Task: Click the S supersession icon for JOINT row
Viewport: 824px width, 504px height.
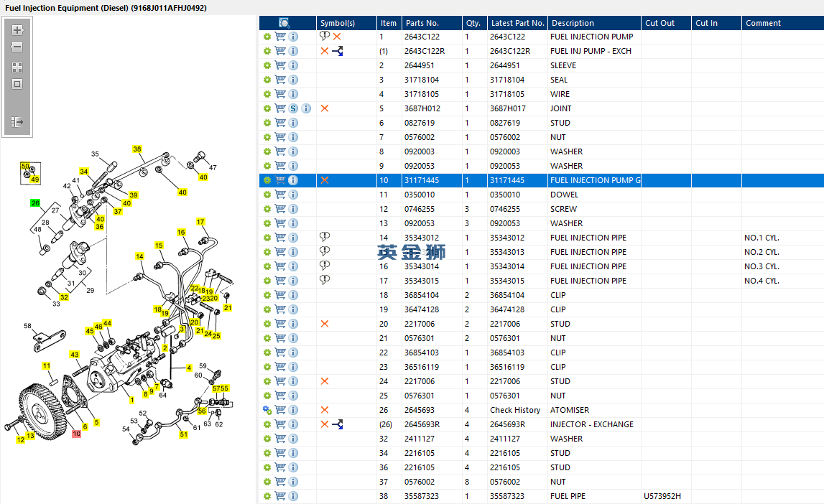Action: (x=293, y=108)
